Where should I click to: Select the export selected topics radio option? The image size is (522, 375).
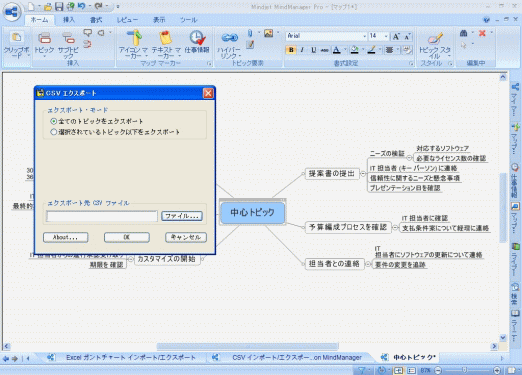(x=53, y=132)
